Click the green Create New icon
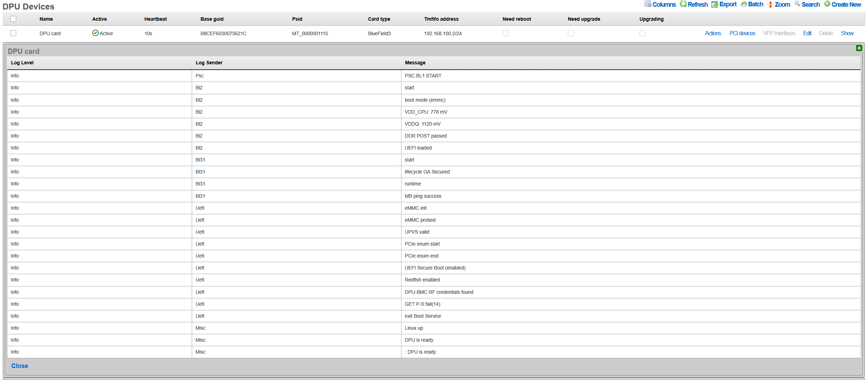Image resolution: width=868 pixels, height=380 pixels. tap(827, 4)
